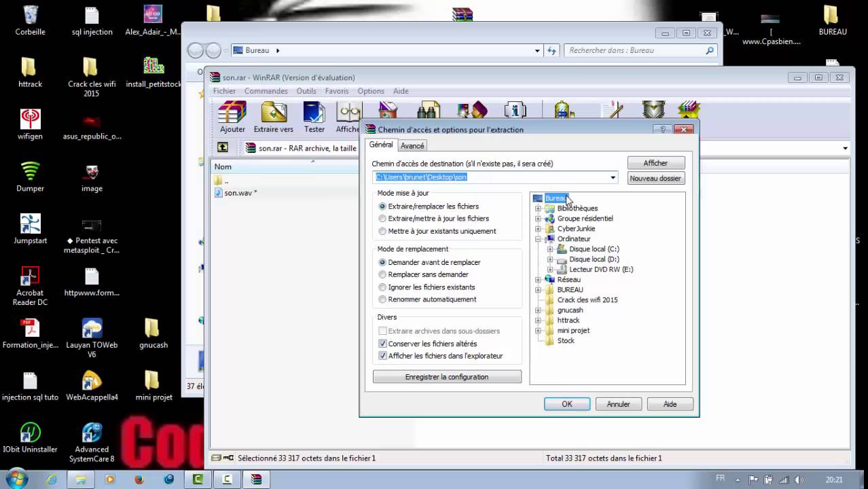Viewport: 868px width, 489px height.
Task: Click Internet Explorer in the taskbar
Action: [x=52, y=479]
